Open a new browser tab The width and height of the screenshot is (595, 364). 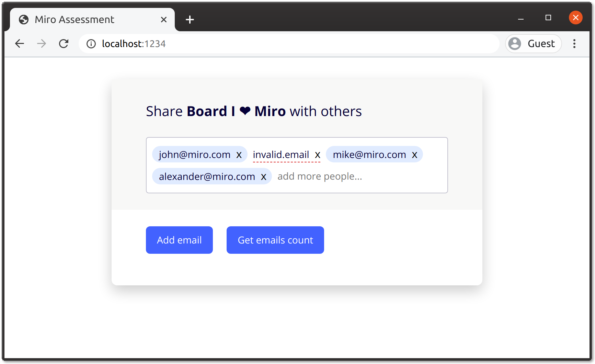[x=190, y=20]
